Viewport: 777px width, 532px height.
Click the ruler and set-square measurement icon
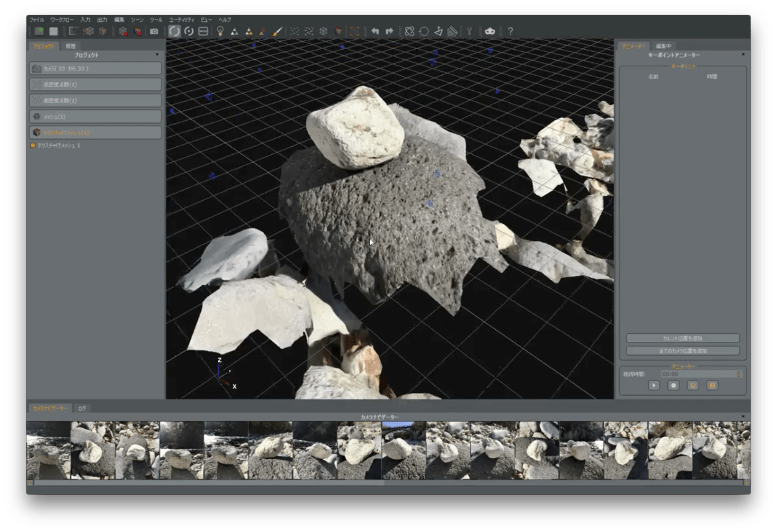[x=453, y=31]
